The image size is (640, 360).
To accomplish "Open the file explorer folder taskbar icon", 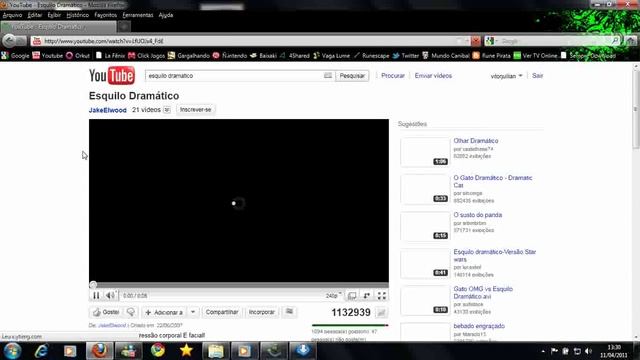I will (216, 351).
